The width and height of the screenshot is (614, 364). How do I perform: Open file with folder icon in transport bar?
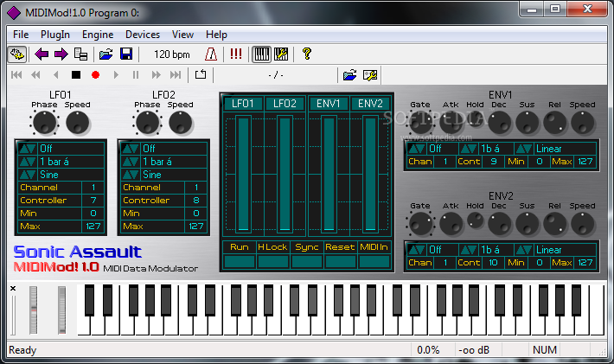tap(349, 74)
